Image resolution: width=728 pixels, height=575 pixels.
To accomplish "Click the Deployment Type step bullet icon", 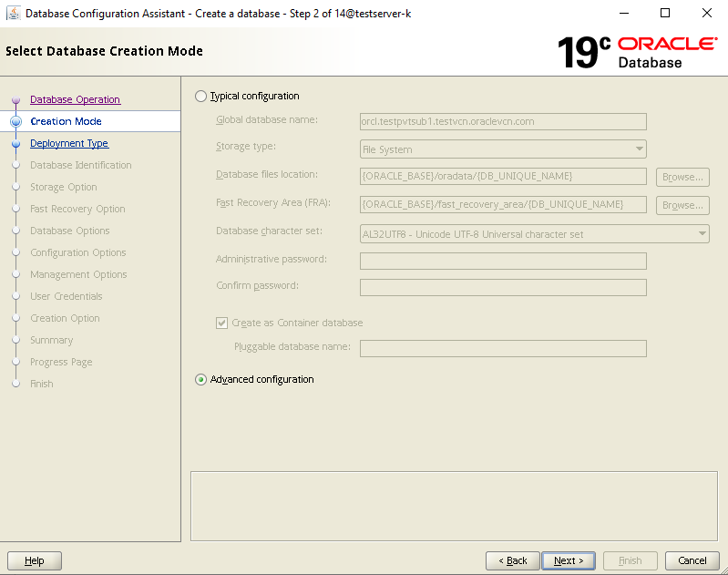I will tap(16, 143).
